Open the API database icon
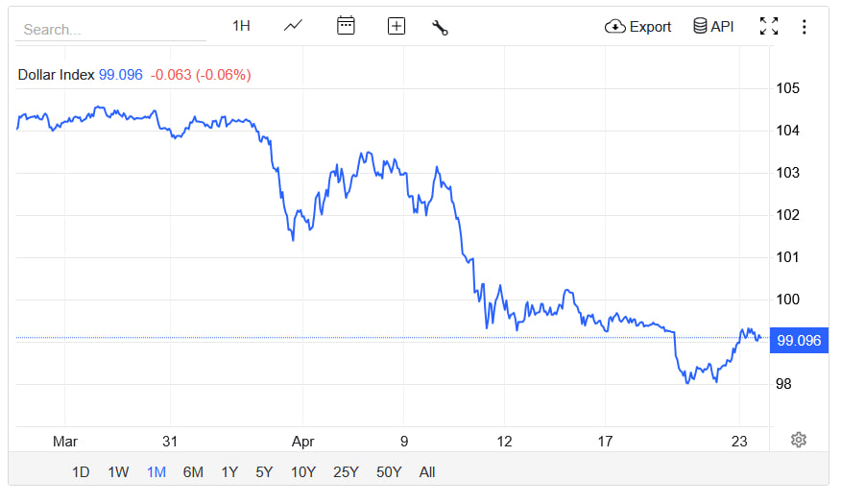The width and height of the screenshot is (841, 504). (x=713, y=26)
